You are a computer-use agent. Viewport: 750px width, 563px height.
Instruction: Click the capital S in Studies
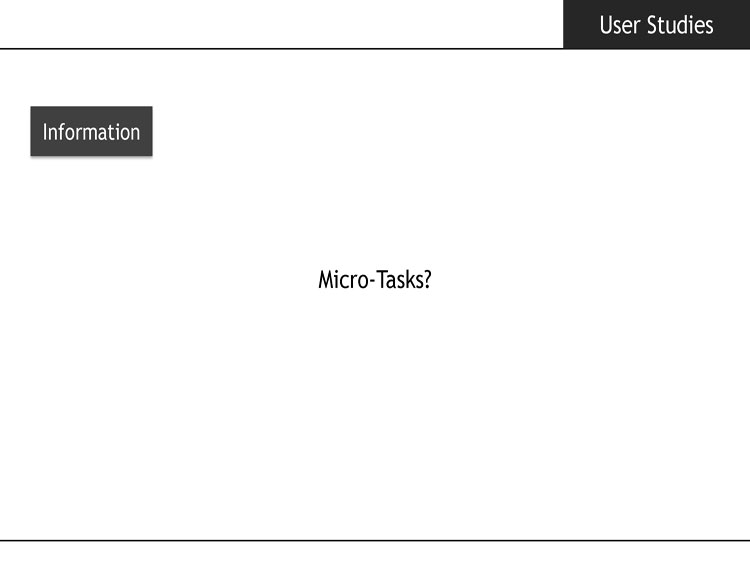click(x=653, y=25)
